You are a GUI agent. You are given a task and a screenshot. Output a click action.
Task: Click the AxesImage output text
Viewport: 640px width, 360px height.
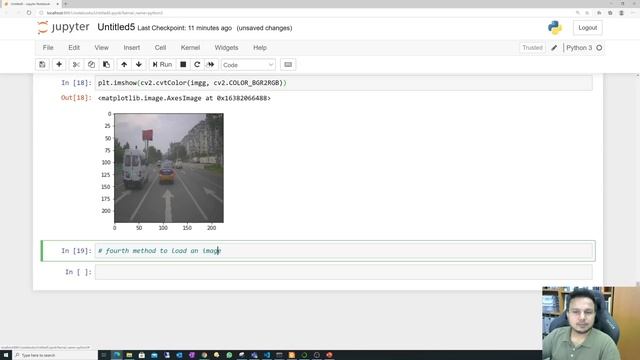click(184, 98)
